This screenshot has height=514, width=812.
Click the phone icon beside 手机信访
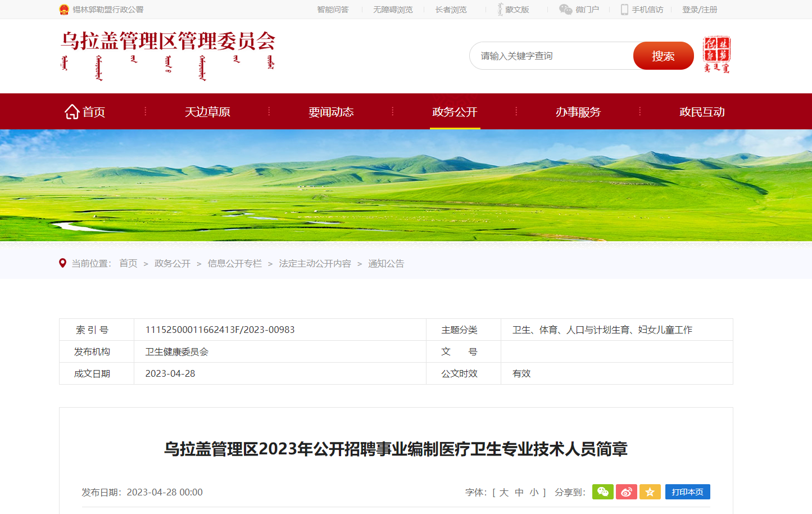[624, 10]
